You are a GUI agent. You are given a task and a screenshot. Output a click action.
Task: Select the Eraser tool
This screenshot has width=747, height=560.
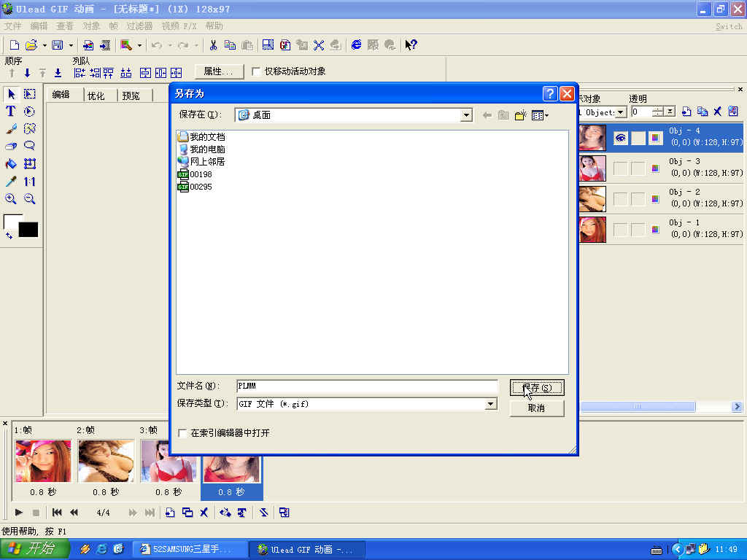tap(10, 145)
